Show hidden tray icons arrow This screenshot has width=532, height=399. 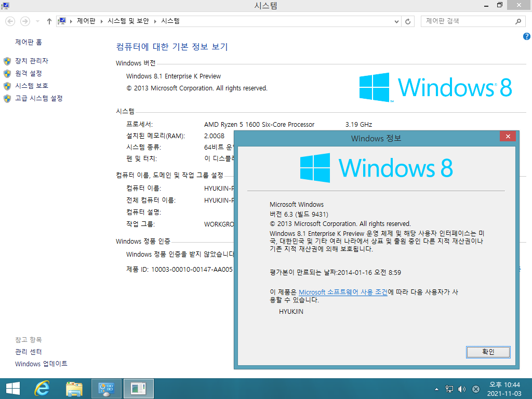pyautogui.click(x=436, y=389)
